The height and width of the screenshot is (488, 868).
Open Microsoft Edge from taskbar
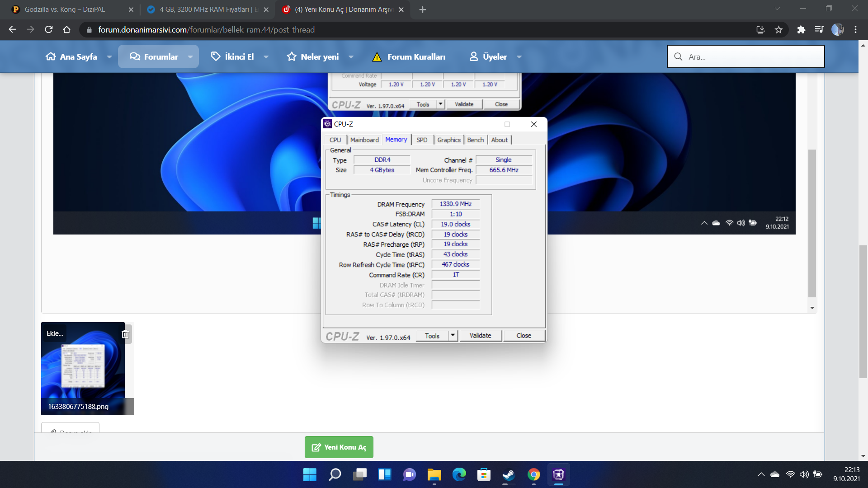(x=459, y=474)
